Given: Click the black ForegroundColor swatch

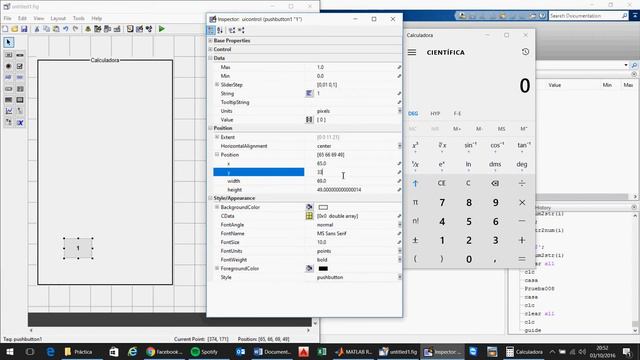Looking at the screenshot, I should point(323,269).
